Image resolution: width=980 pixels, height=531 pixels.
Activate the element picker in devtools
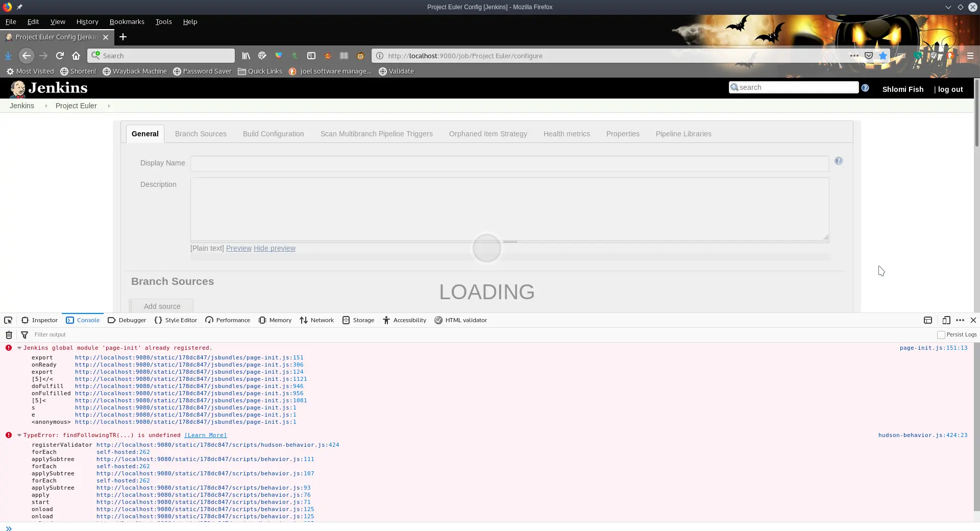click(8, 320)
